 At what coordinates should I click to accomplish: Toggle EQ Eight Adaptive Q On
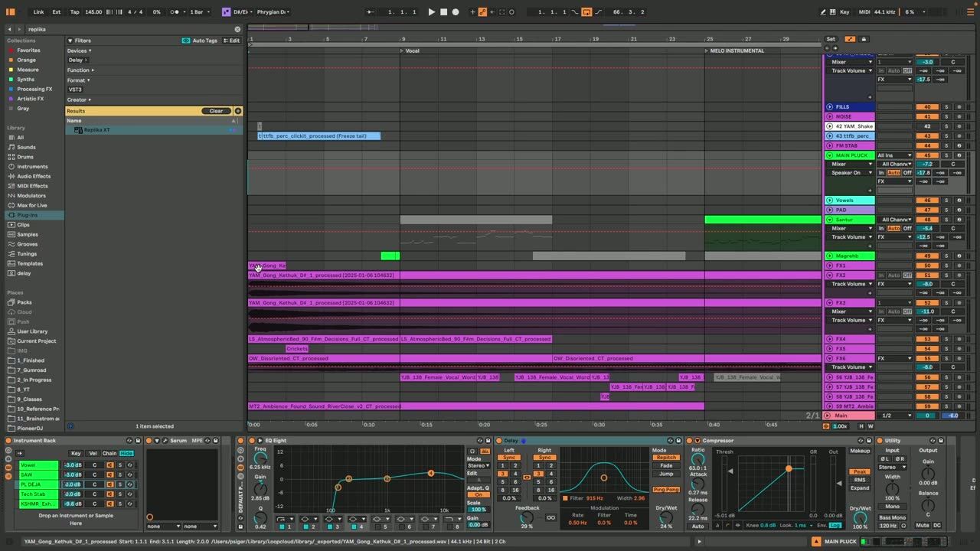[x=479, y=494]
